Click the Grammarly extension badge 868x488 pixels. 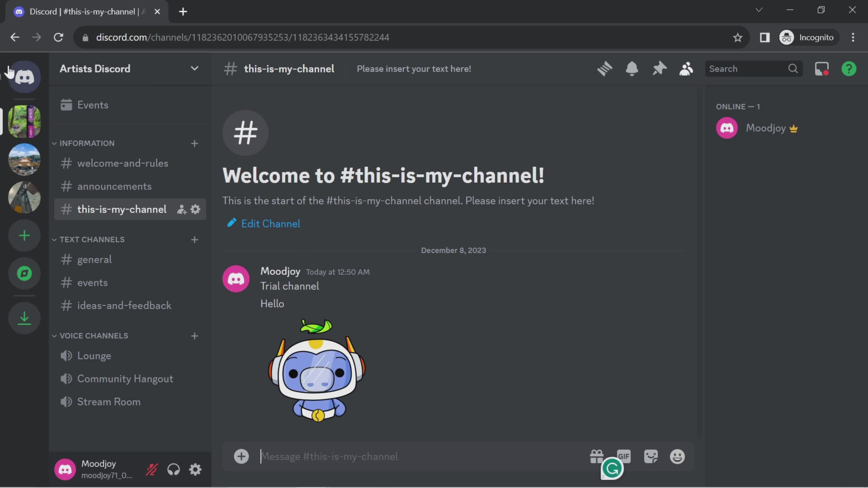click(612, 469)
